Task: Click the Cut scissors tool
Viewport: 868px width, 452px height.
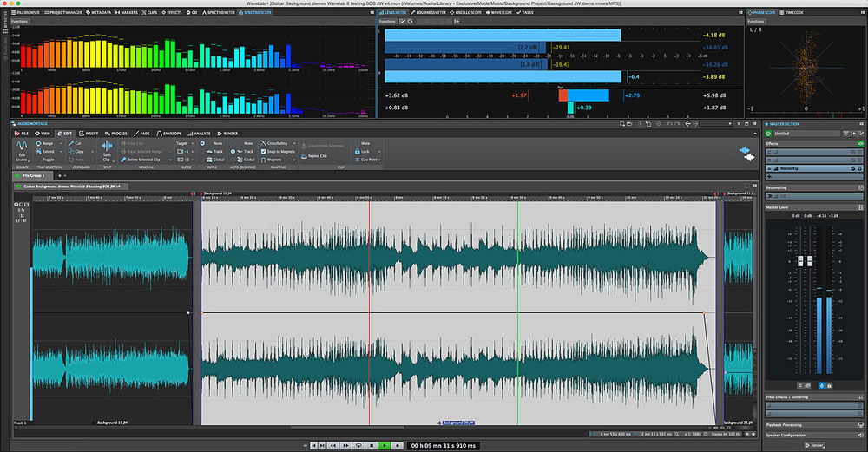Action: 70,142
